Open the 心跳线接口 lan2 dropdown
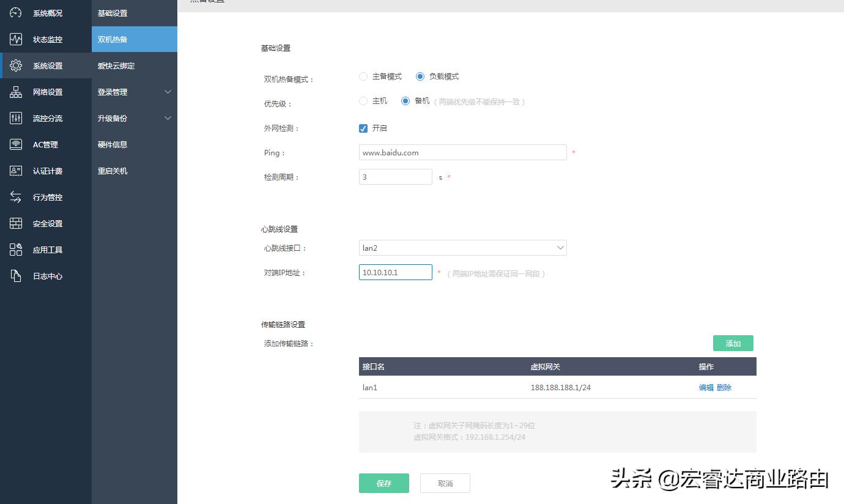Screen dimensions: 844x504 pos(462,247)
